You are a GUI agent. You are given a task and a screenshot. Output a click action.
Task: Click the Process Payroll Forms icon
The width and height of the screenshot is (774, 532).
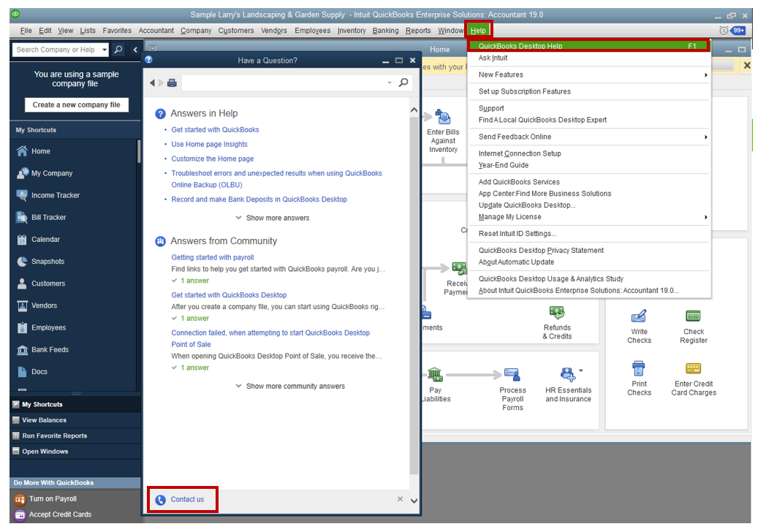512,375
